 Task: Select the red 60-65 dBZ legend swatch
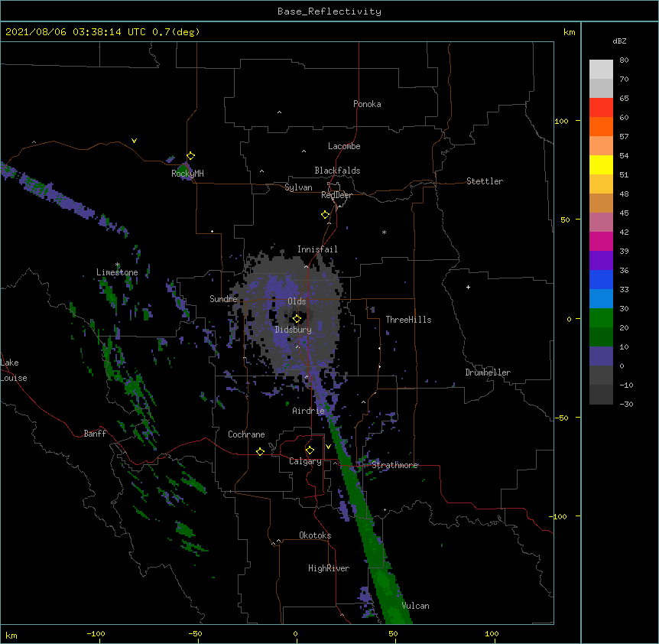[x=601, y=108]
